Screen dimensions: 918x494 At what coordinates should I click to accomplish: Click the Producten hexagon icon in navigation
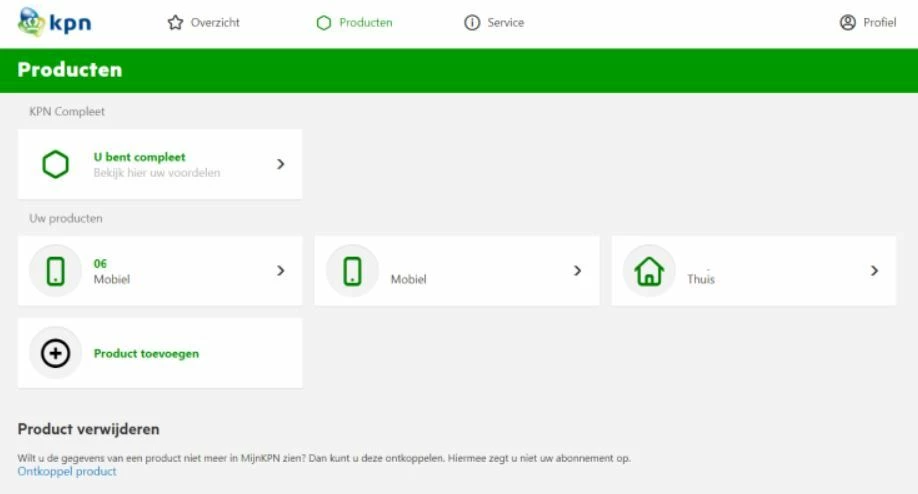[324, 23]
